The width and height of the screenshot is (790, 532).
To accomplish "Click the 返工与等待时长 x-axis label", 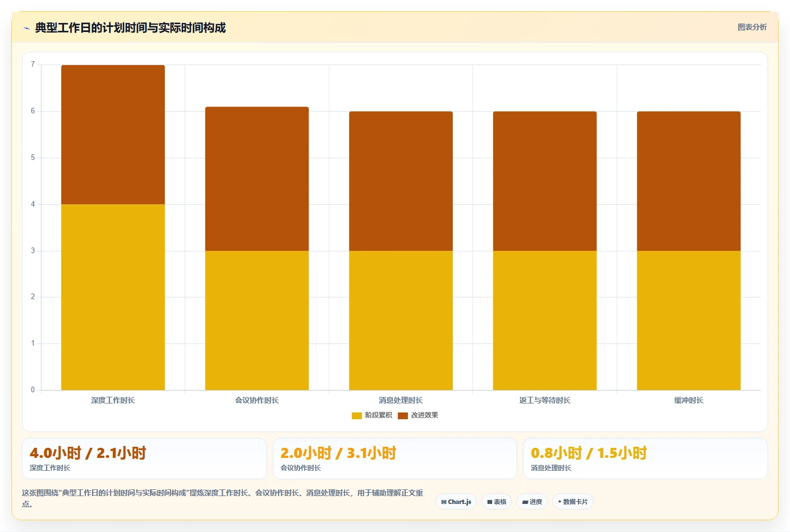I will click(x=545, y=400).
